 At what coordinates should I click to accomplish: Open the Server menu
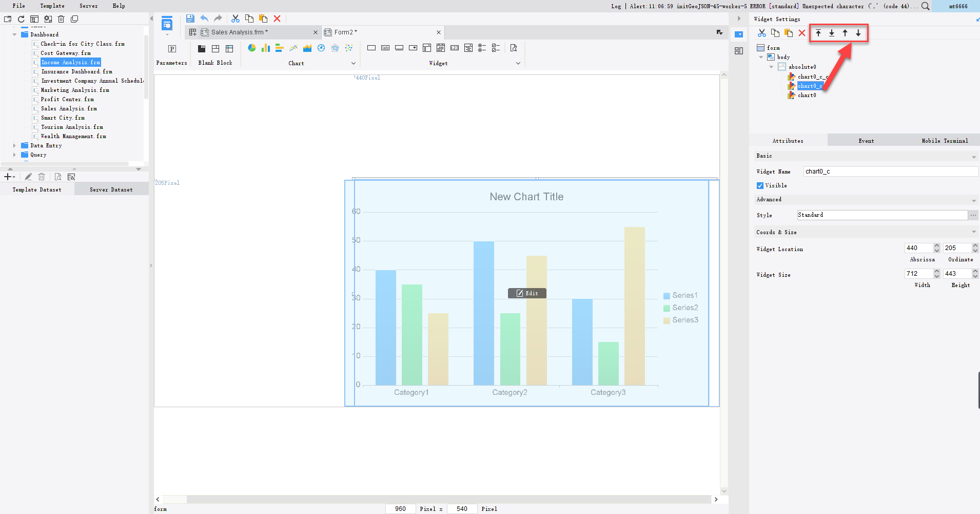coord(88,6)
